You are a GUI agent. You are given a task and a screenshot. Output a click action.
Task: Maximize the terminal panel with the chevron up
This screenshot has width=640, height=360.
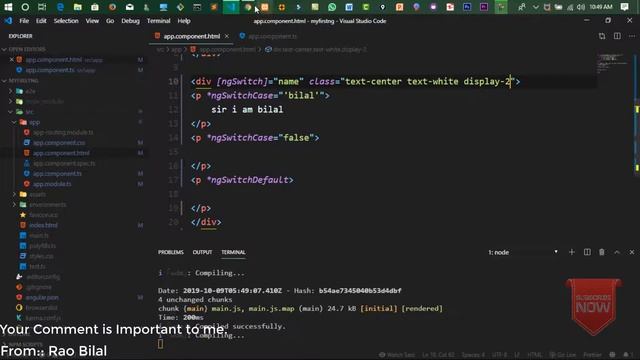point(617,252)
